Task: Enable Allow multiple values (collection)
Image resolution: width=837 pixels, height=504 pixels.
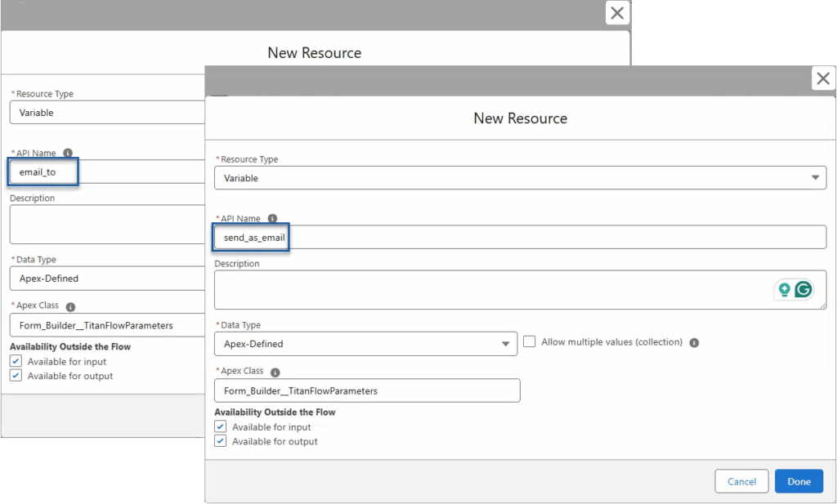Action: [x=529, y=341]
